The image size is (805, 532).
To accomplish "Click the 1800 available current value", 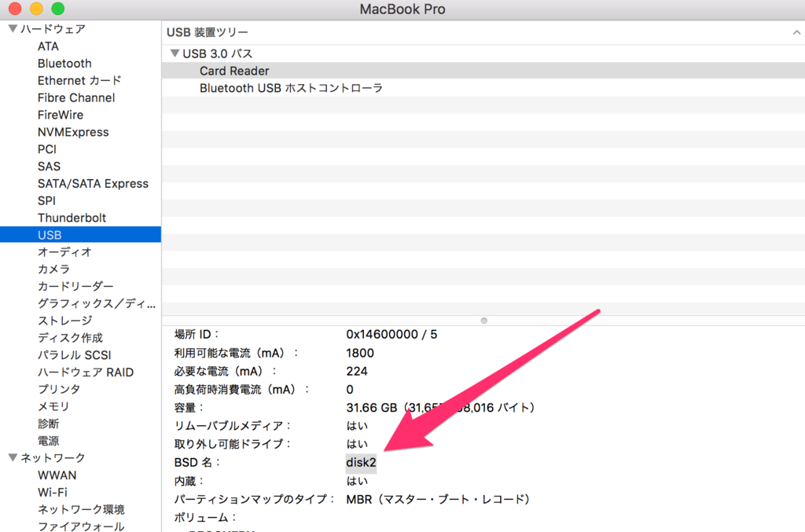I will click(360, 353).
